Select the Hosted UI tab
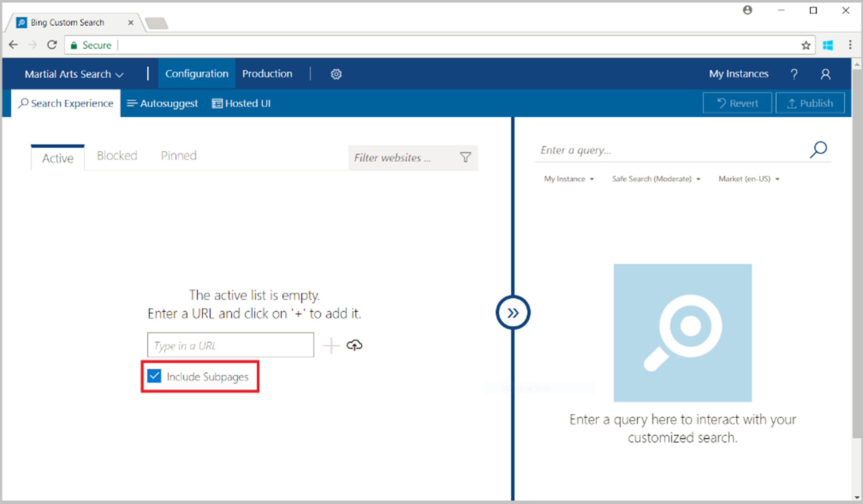The width and height of the screenshot is (863, 504). pyautogui.click(x=241, y=103)
